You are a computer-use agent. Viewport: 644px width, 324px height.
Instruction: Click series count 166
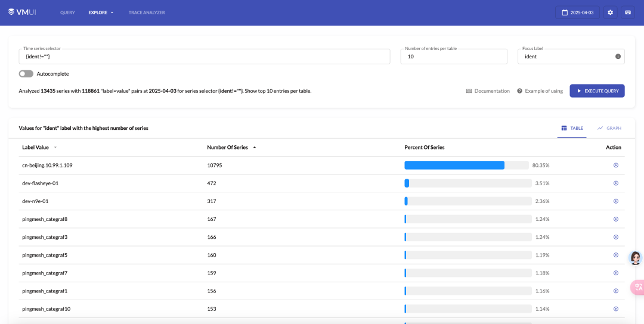click(x=212, y=237)
